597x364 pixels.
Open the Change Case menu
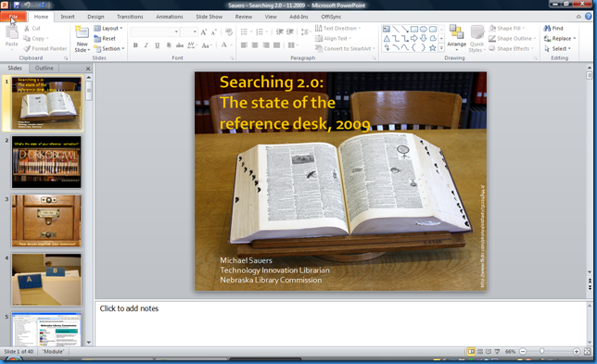pos(207,45)
